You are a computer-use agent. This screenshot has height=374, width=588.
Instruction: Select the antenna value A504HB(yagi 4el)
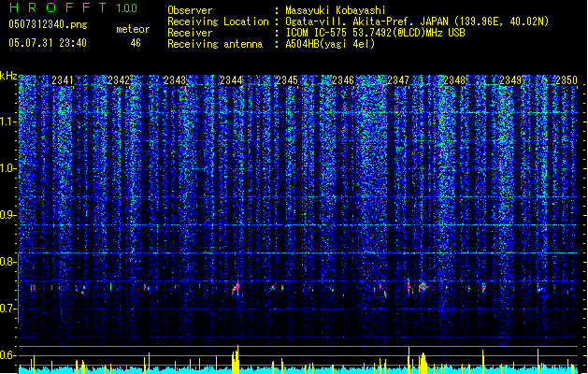[x=330, y=44]
